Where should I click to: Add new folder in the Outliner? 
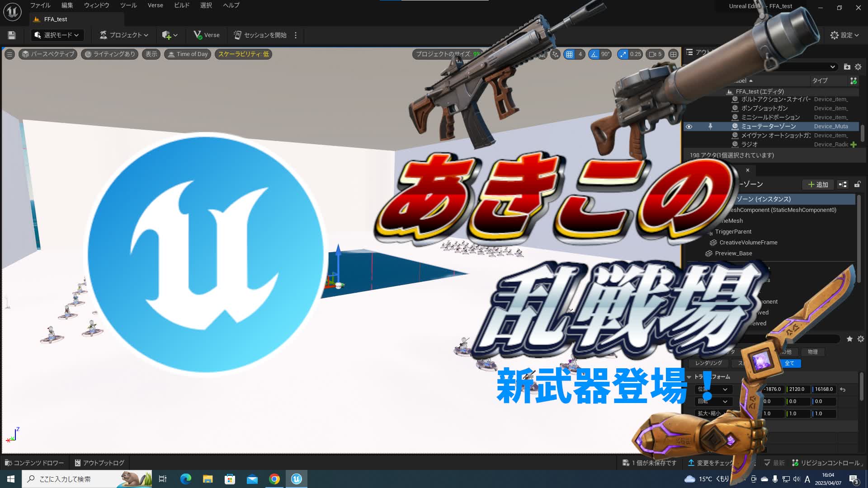pyautogui.click(x=847, y=67)
